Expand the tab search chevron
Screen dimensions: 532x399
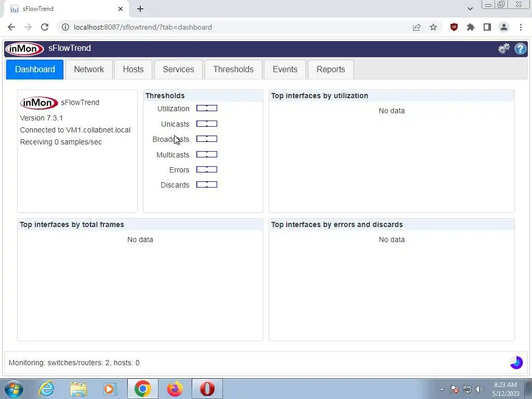point(470,9)
